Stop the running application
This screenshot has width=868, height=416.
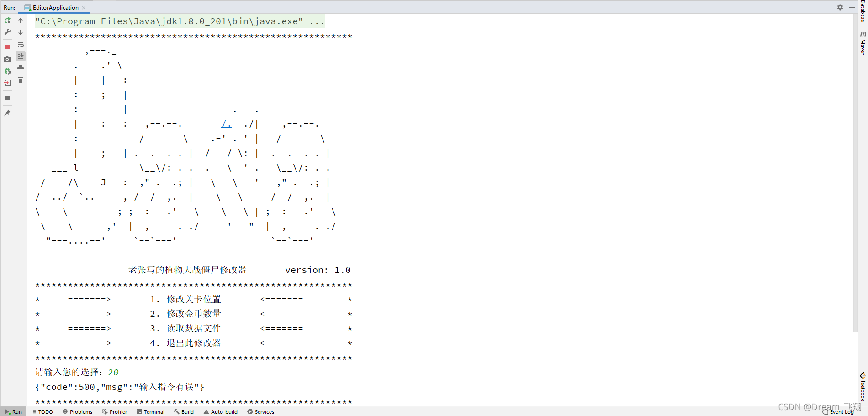(x=7, y=47)
